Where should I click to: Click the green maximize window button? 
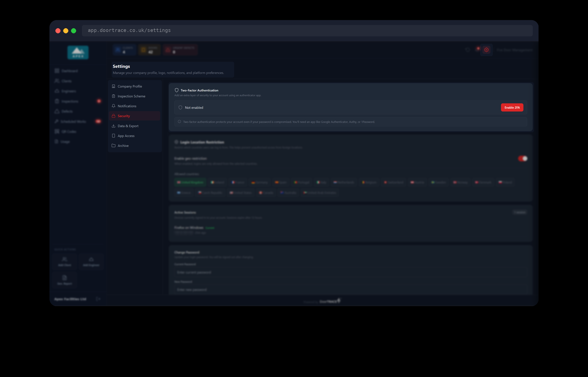point(74,31)
